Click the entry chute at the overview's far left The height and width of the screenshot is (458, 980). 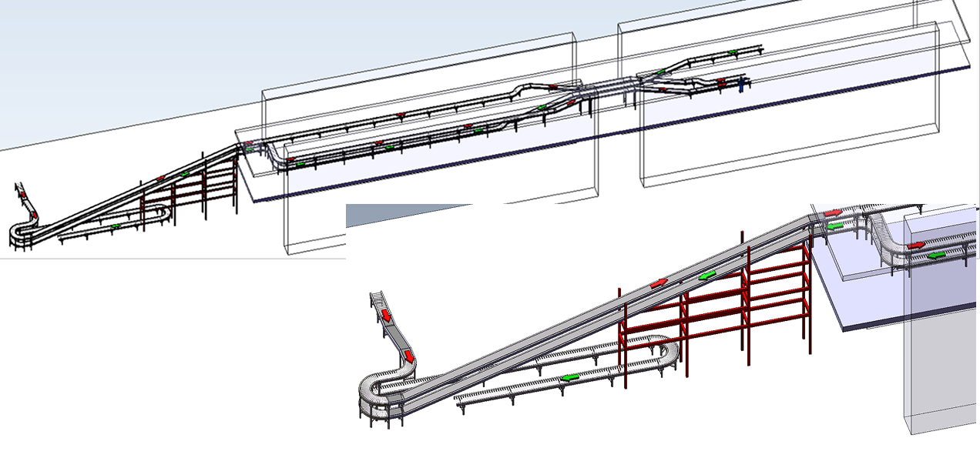coord(23,199)
